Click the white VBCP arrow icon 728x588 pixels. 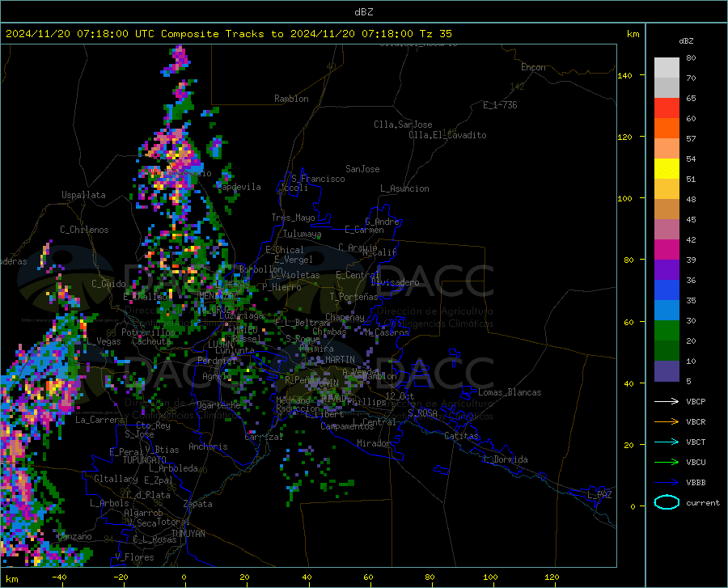(667, 401)
